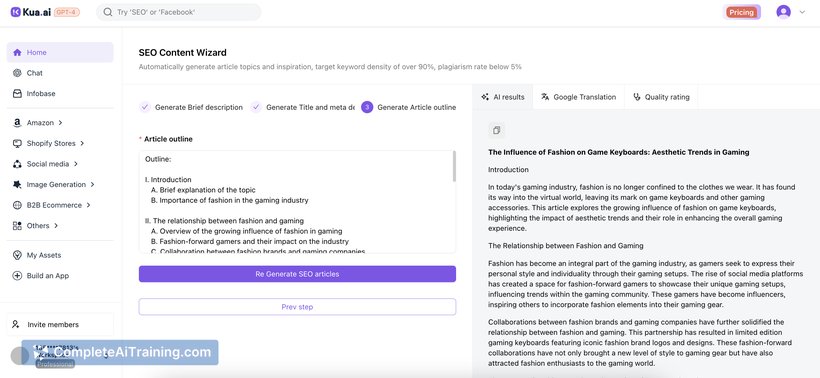Switch to the Quality rating tab
Viewport: 820px width, 378px height.
(662, 97)
